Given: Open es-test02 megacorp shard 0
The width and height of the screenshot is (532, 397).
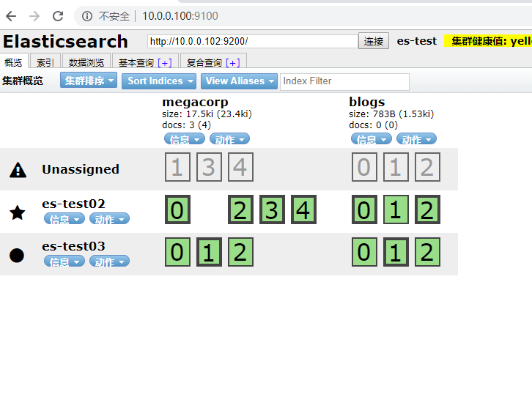Looking at the screenshot, I should 177,209.
